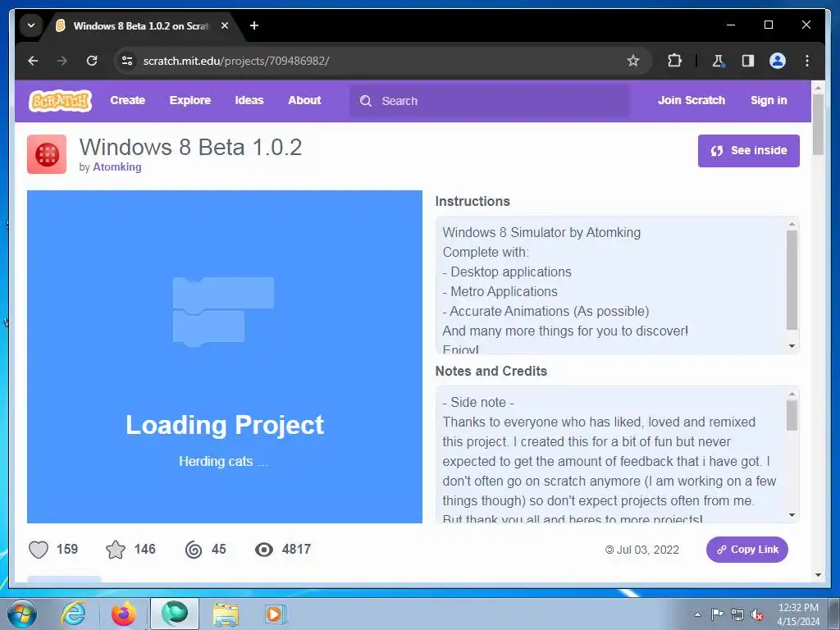Favorite the project with the star icon
The image size is (840, 630).
click(116, 550)
